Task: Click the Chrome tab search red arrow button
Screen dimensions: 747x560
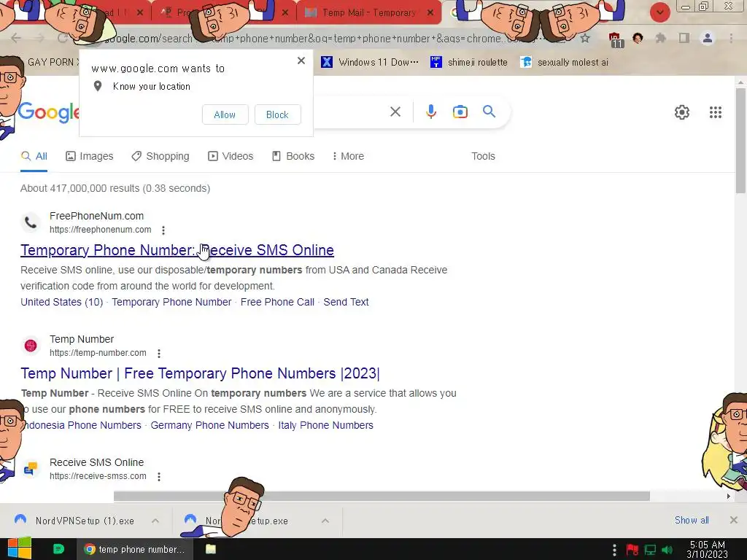Action: click(x=659, y=12)
